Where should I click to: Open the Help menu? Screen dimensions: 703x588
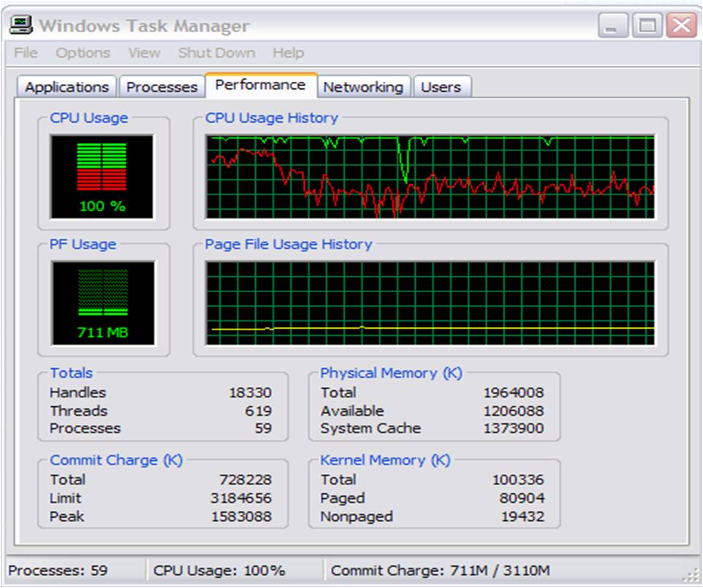coord(288,53)
